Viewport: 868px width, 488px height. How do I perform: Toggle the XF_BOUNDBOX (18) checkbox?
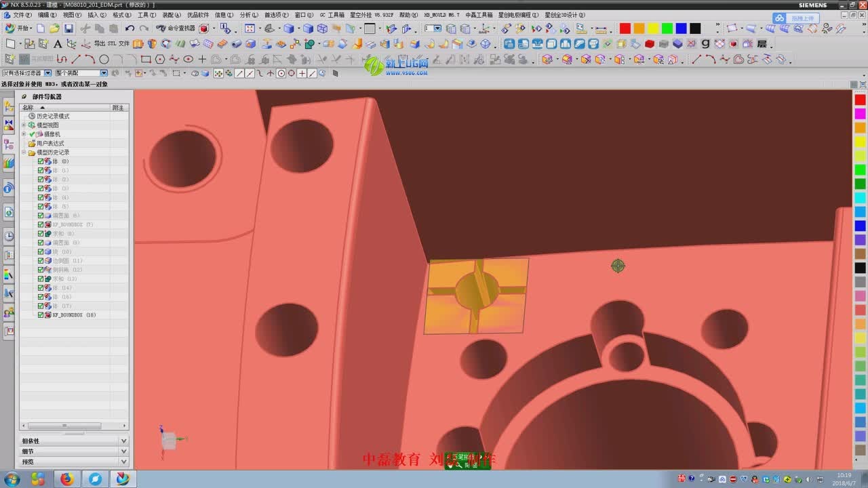point(41,315)
